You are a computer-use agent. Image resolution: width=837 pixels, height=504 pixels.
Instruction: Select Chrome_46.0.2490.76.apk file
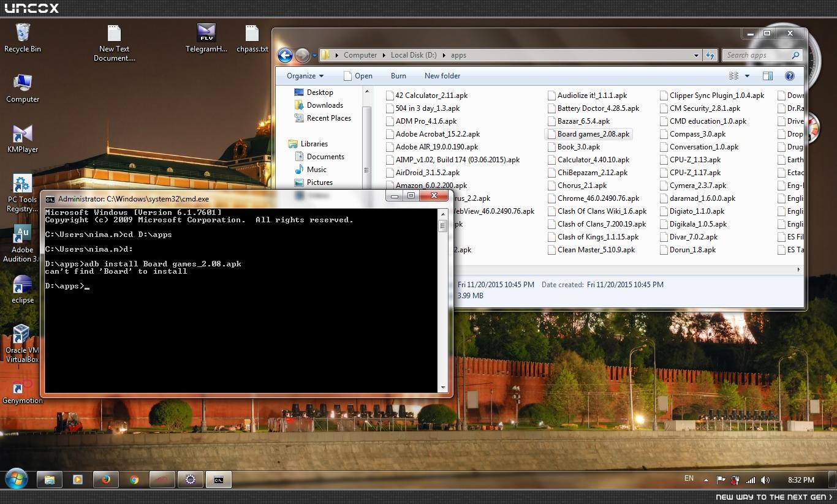[593, 198]
